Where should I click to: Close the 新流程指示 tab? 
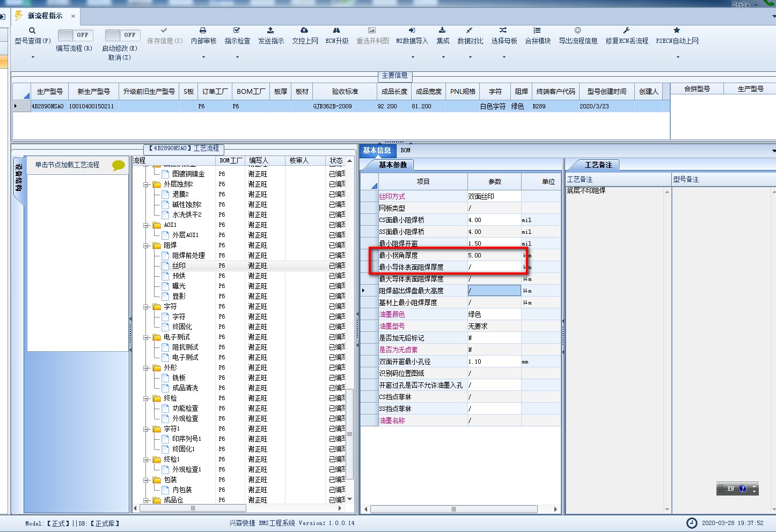[73, 16]
